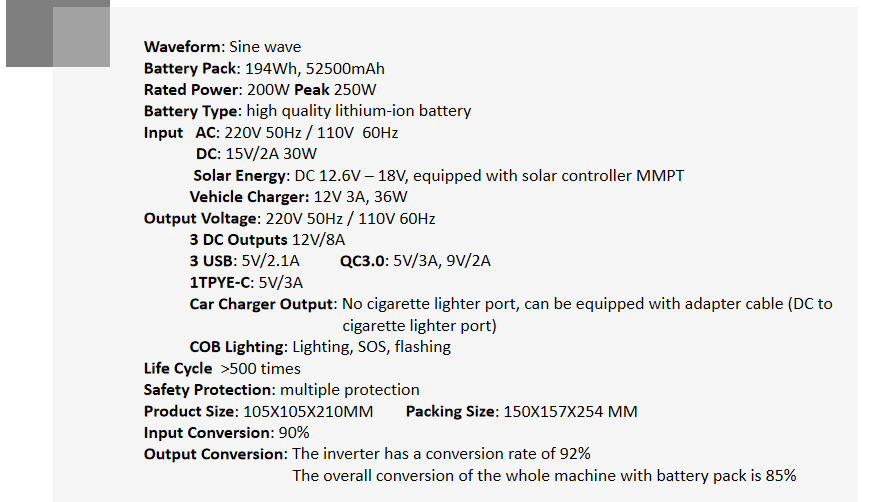Viewport: 874px width, 502px height.
Task: Click the 1TPYE-C label
Action: 220,282
